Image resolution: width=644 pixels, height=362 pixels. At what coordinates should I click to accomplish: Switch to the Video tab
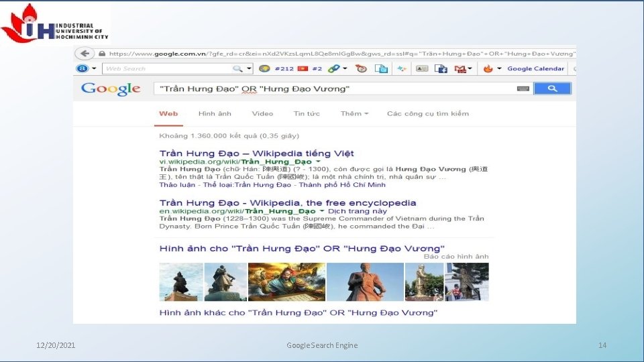tap(262, 114)
